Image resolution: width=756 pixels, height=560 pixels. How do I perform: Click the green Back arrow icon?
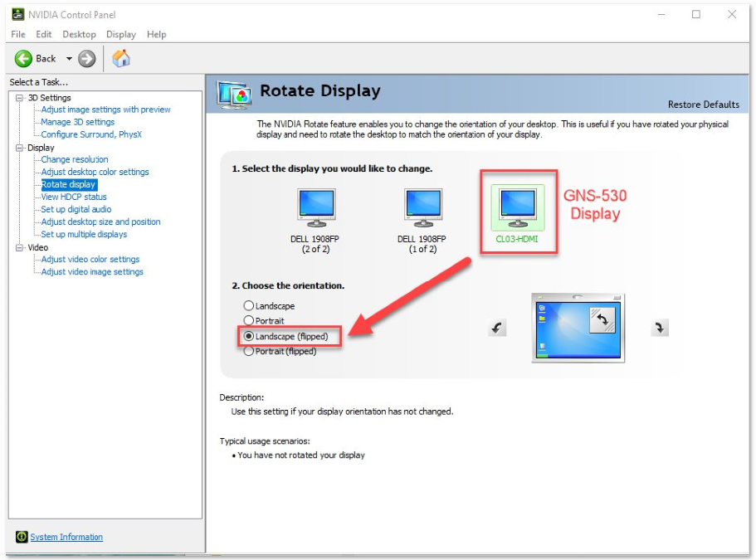pos(23,59)
